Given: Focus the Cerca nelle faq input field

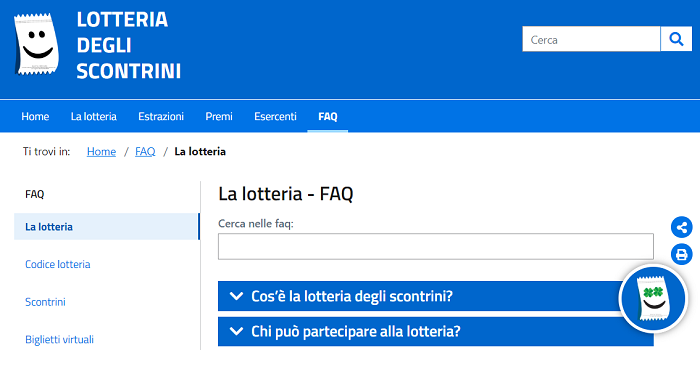Looking at the screenshot, I should click(436, 246).
